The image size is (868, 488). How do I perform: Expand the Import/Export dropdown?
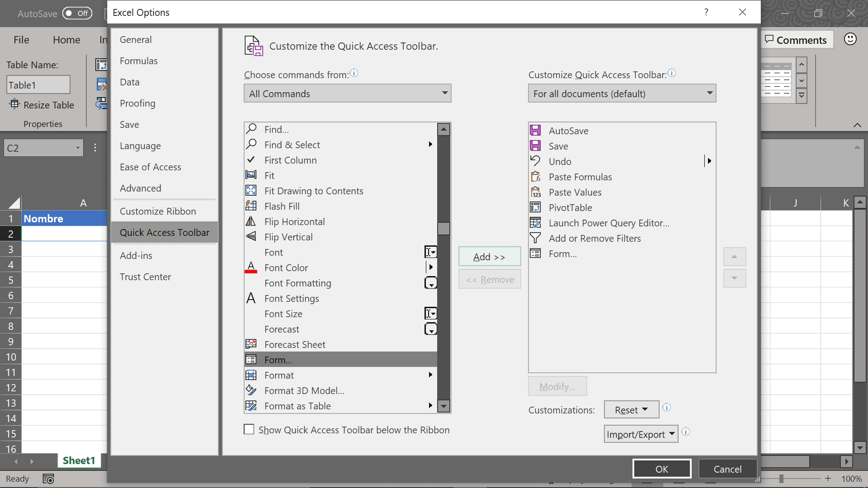[641, 434]
